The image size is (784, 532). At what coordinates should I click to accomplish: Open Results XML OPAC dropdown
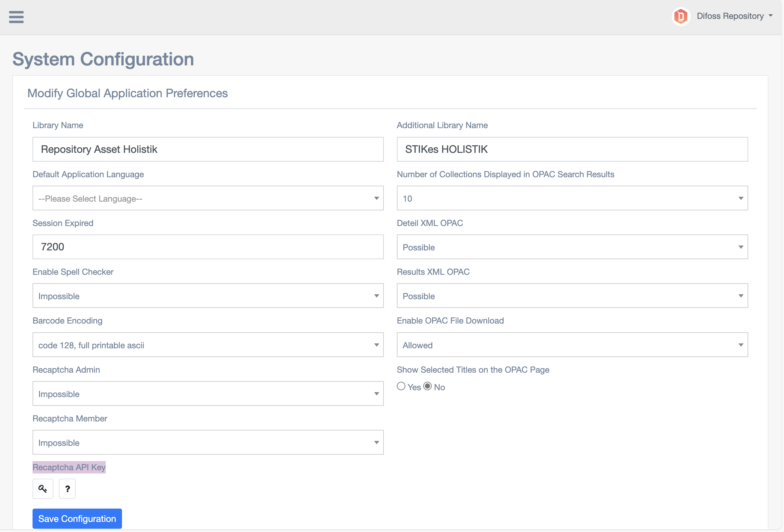(x=572, y=296)
